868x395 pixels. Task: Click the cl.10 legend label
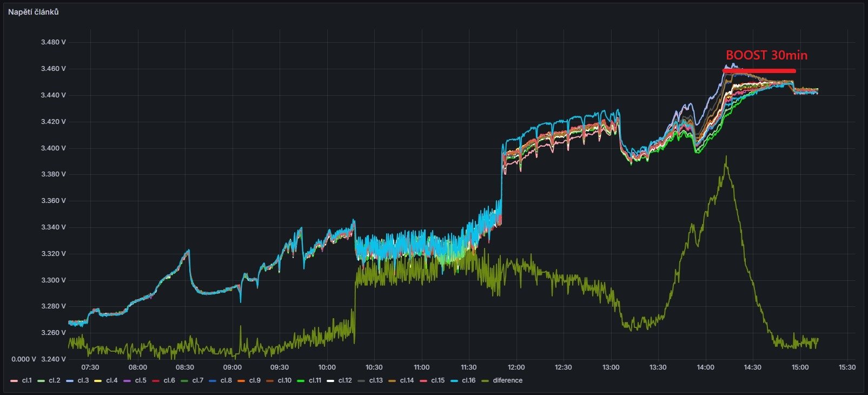pos(284,380)
